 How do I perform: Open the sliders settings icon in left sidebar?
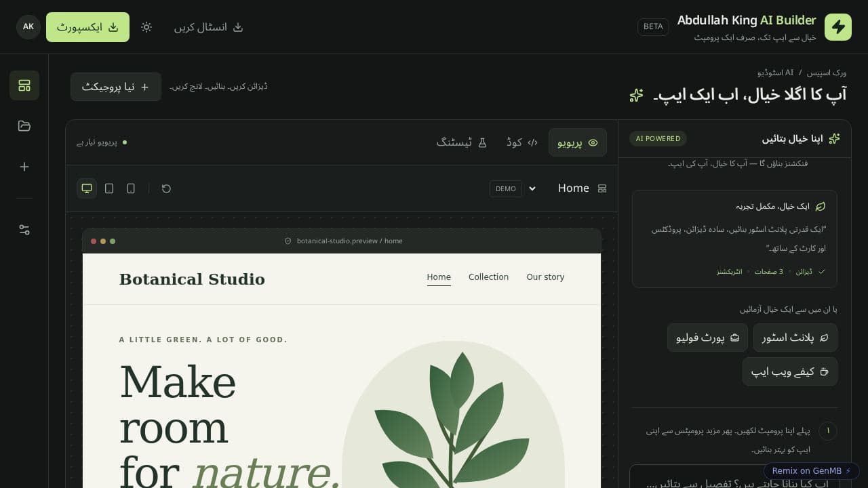(x=24, y=230)
